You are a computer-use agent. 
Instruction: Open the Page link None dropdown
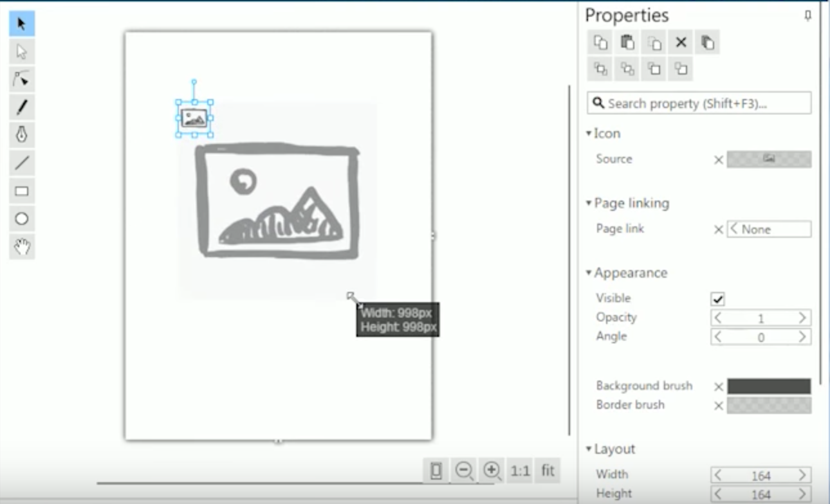pos(770,229)
